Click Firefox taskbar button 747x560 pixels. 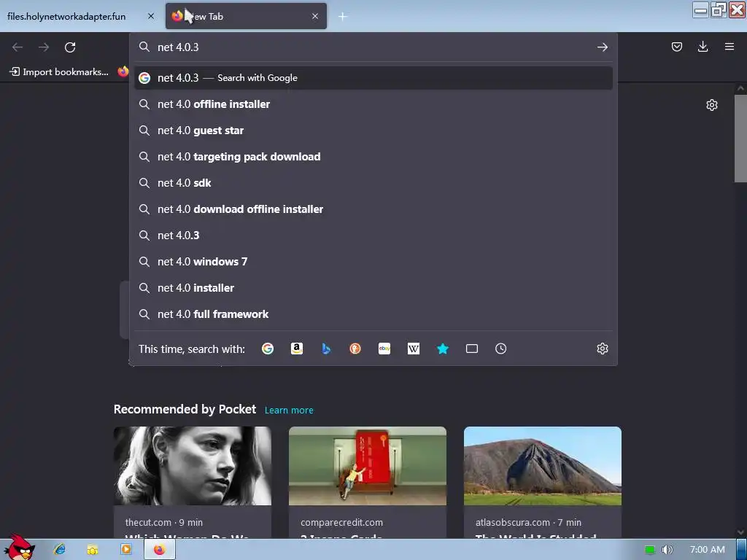pyautogui.click(x=160, y=550)
